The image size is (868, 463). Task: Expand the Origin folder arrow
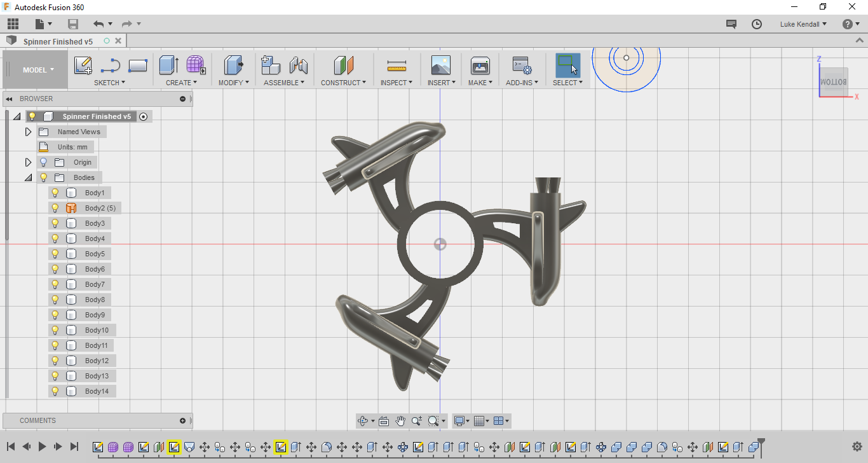pyautogui.click(x=28, y=162)
